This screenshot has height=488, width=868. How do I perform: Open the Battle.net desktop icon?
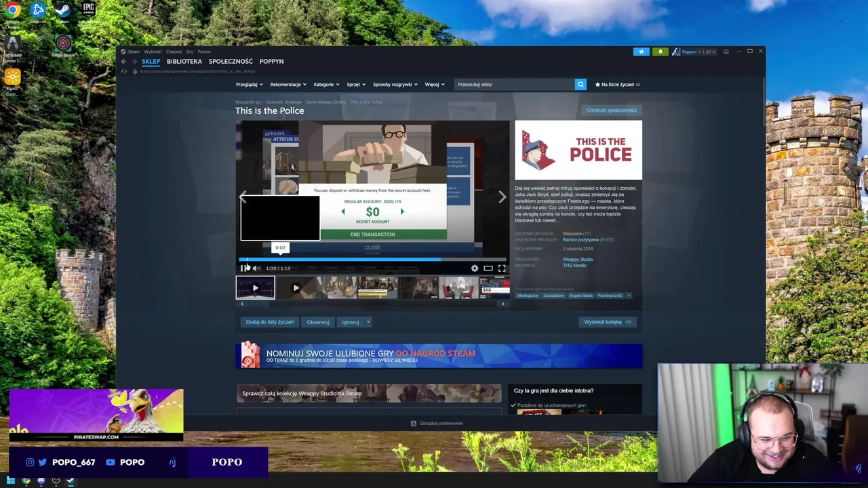click(x=37, y=12)
